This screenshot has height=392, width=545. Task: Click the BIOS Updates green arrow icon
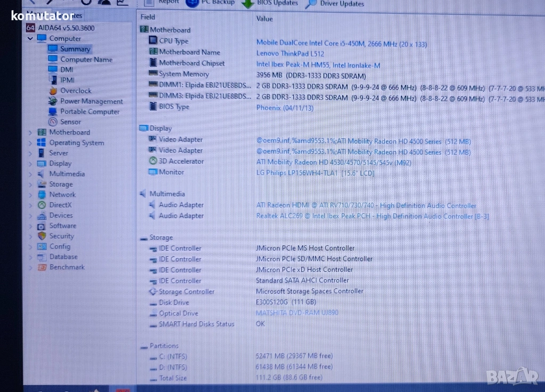[x=248, y=3]
